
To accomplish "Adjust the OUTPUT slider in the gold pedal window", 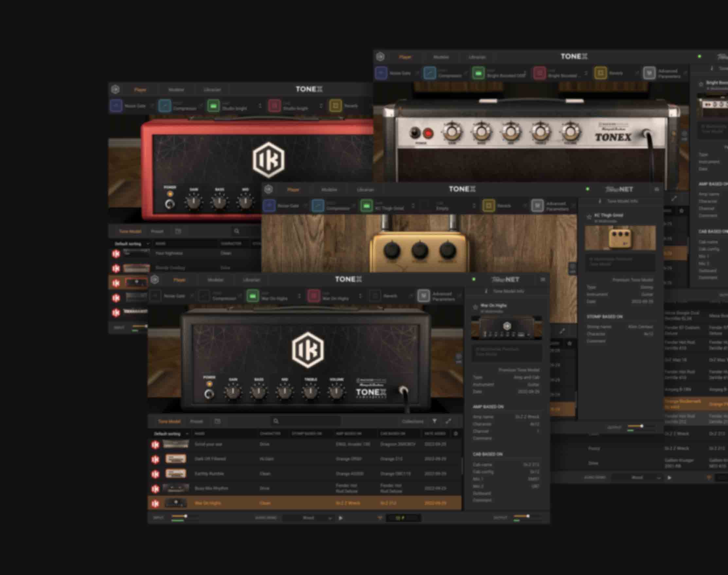I will 641,426.
